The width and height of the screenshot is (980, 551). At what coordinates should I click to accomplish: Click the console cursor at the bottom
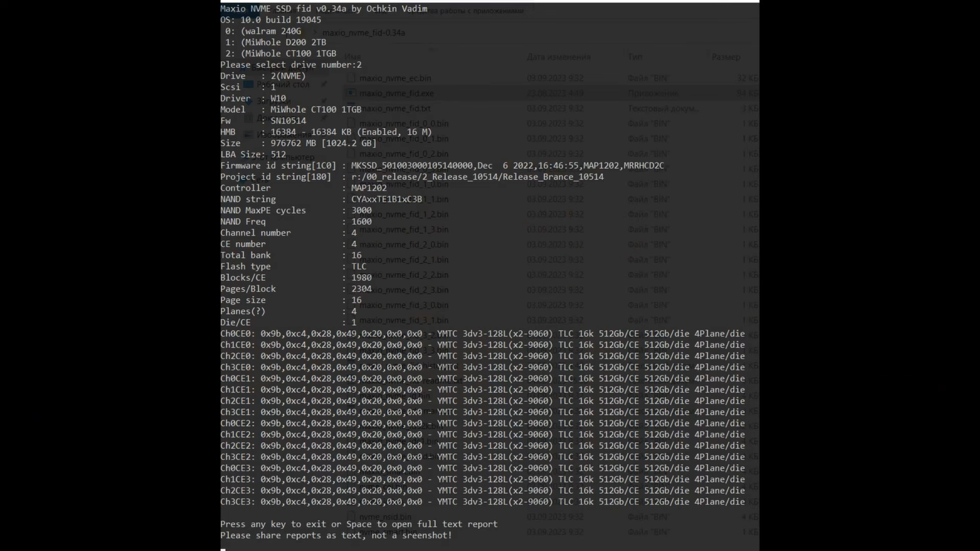point(223,549)
